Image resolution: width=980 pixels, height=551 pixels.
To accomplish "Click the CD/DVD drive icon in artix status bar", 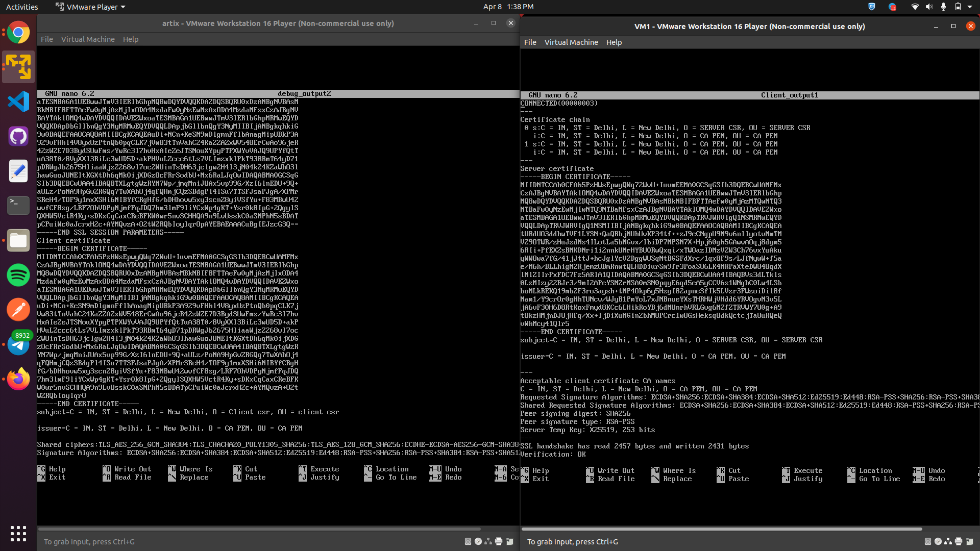I will tap(478, 542).
